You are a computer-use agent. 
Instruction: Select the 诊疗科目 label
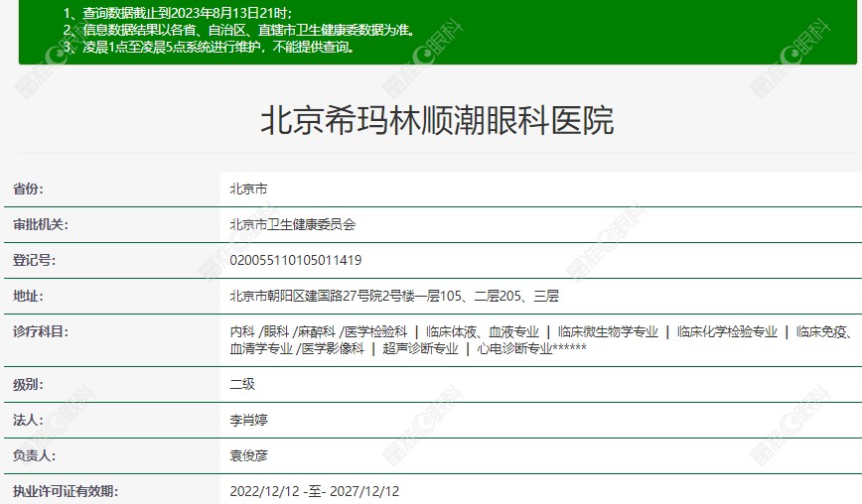click(41, 331)
